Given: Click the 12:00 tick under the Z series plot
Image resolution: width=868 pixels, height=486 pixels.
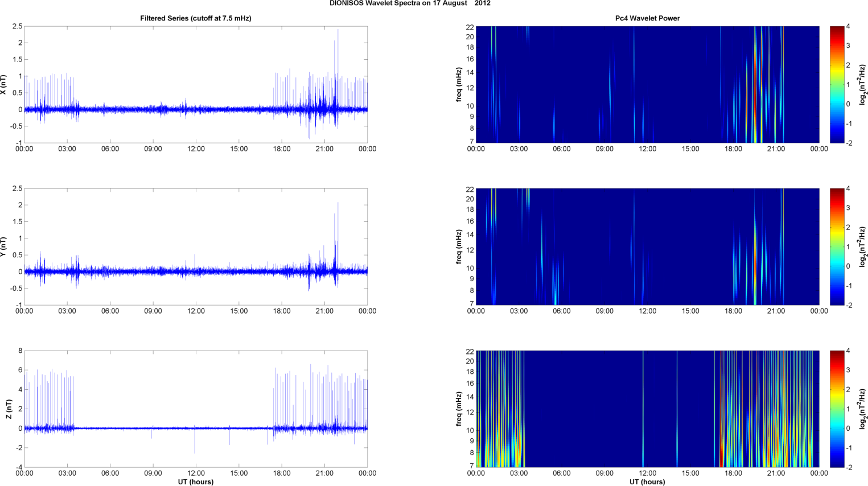Looking at the screenshot, I should pyautogui.click(x=196, y=473).
